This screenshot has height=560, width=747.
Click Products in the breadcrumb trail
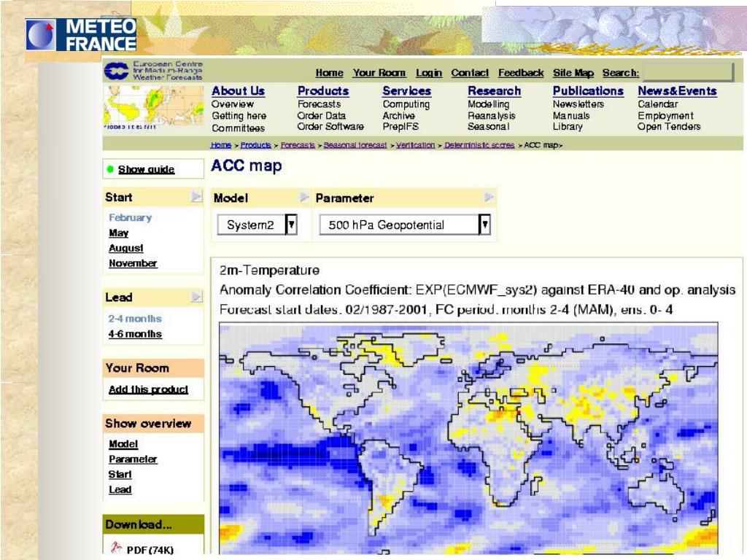256,145
